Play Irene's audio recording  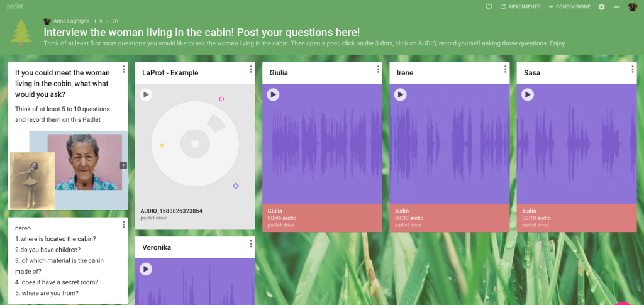click(x=400, y=94)
